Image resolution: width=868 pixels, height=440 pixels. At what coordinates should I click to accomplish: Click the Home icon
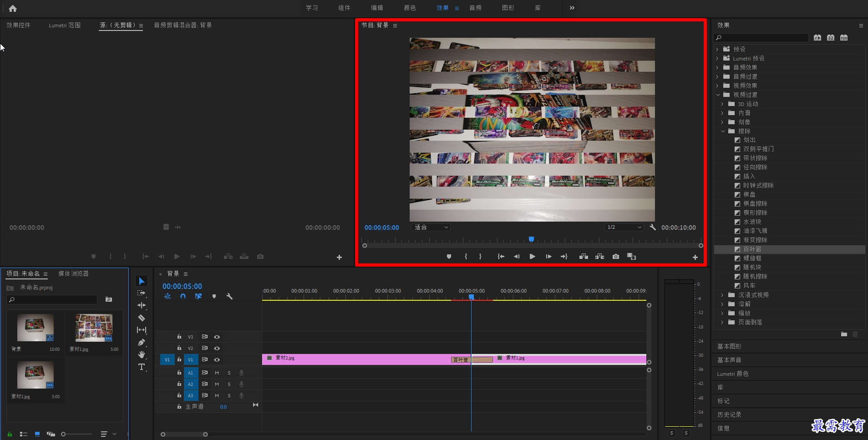[13, 8]
